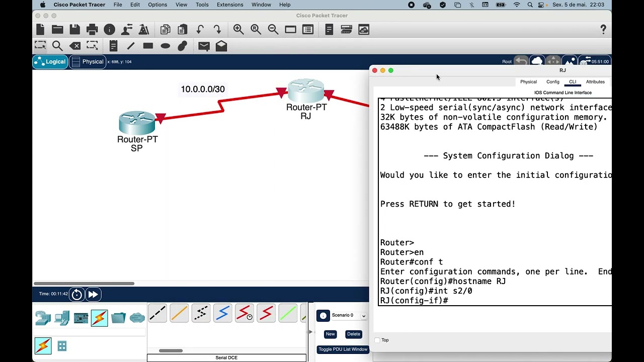Click the Print toolbar icon
This screenshot has width=644, height=362.
click(92, 30)
